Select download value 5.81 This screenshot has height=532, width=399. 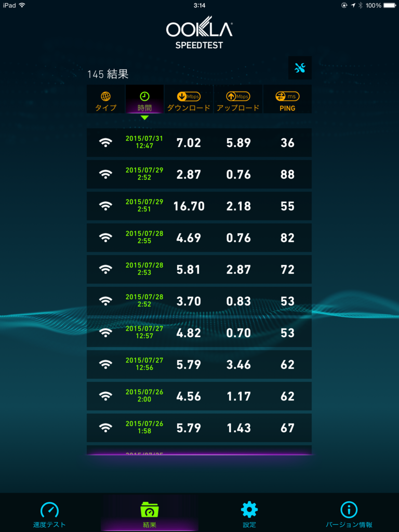point(189,270)
